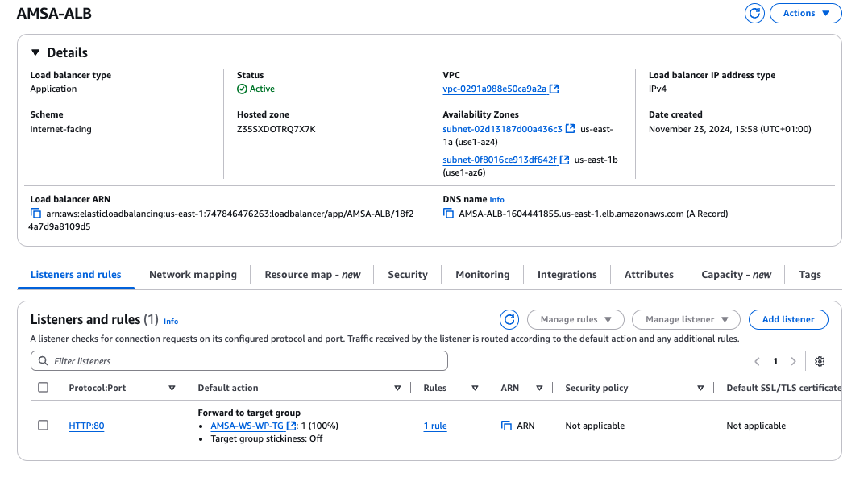Image resolution: width=868 pixels, height=482 pixels.
Task: Refresh the Listeners and rules list
Action: pyautogui.click(x=509, y=319)
